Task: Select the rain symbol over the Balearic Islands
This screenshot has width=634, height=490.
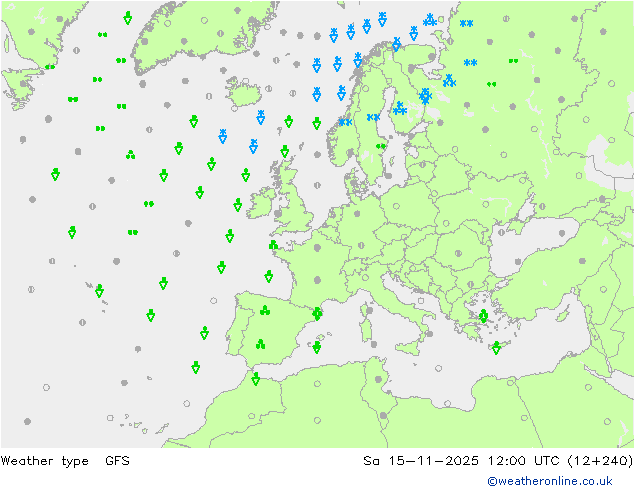Action: tap(317, 347)
